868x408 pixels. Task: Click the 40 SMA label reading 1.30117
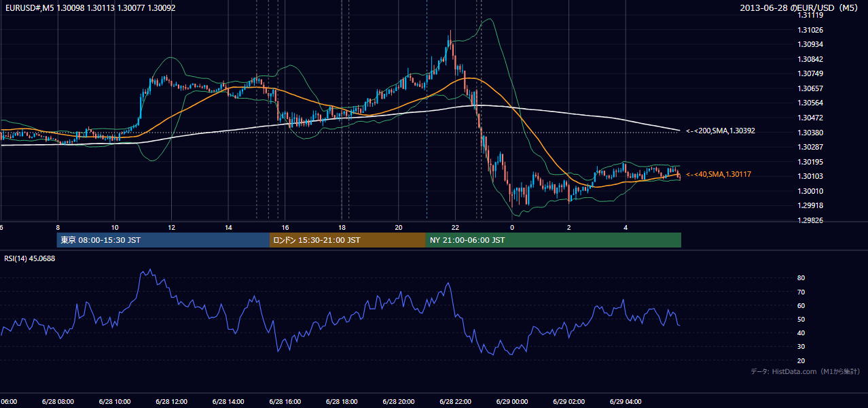coord(719,175)
